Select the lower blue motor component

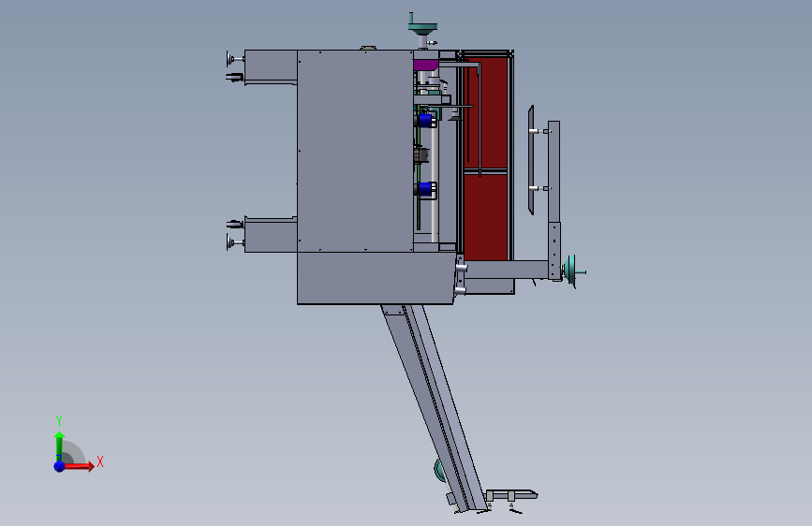click(x=426, y=189)
